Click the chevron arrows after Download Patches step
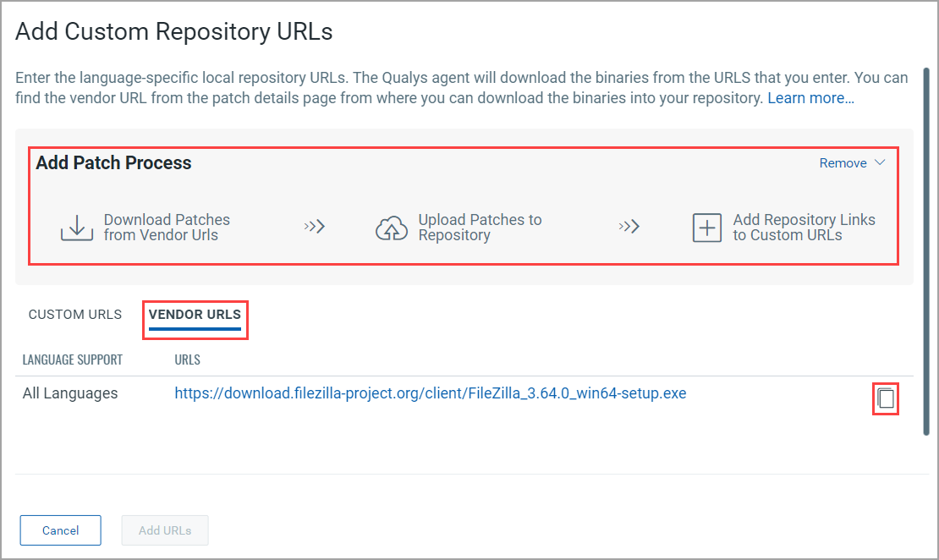 [x=314, y=227]
